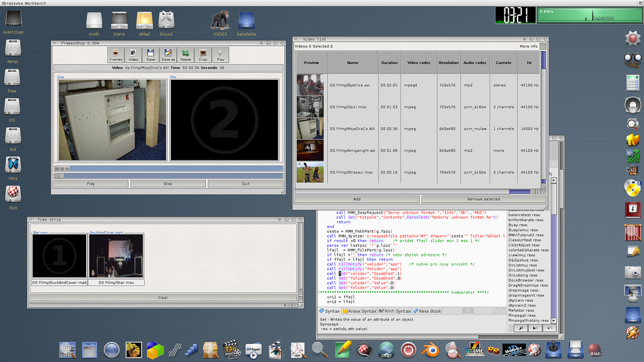Activate the Crop tool icon
This screenshot has width=644, height=362.
(x=203, y=55)
